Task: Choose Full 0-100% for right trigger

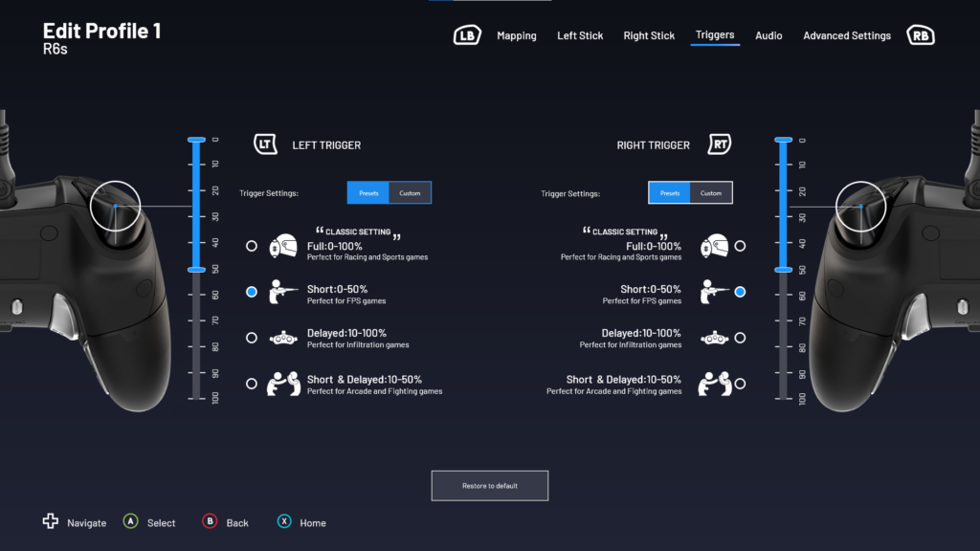Action: (x=740, y=246)
